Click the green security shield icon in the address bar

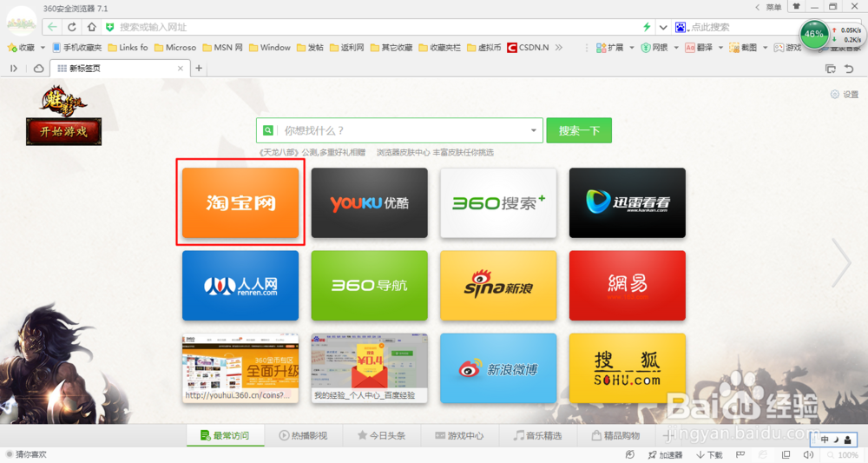110,27
